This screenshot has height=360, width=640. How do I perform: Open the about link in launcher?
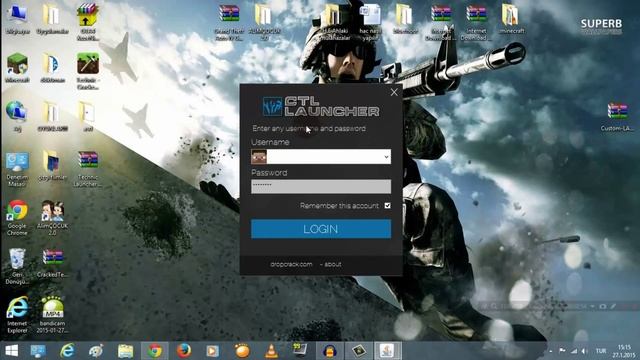[333, 264]
